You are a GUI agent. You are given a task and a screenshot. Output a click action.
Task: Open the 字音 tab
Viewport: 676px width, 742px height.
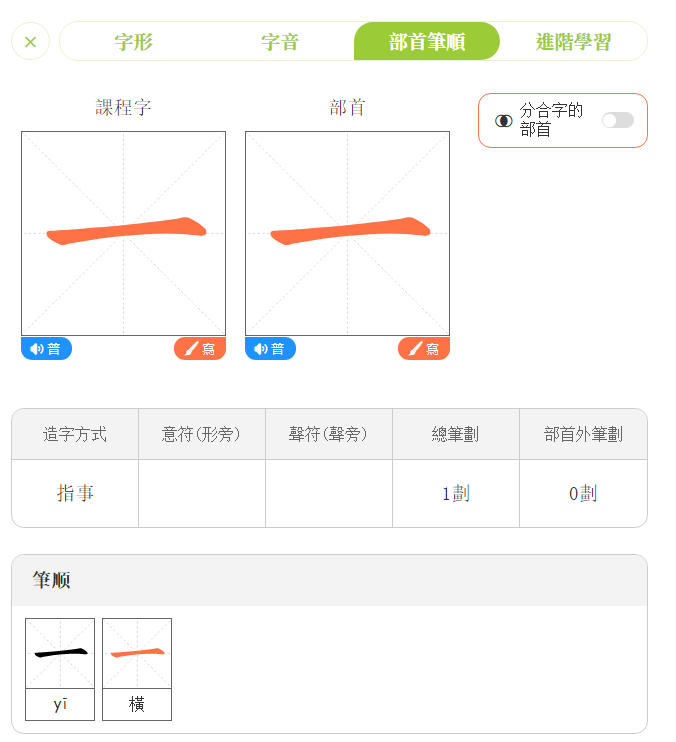pos(280,42)
